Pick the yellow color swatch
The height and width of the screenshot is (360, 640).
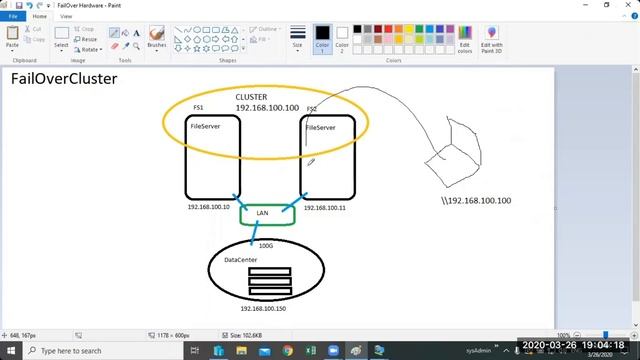click(x=409, y=29)
